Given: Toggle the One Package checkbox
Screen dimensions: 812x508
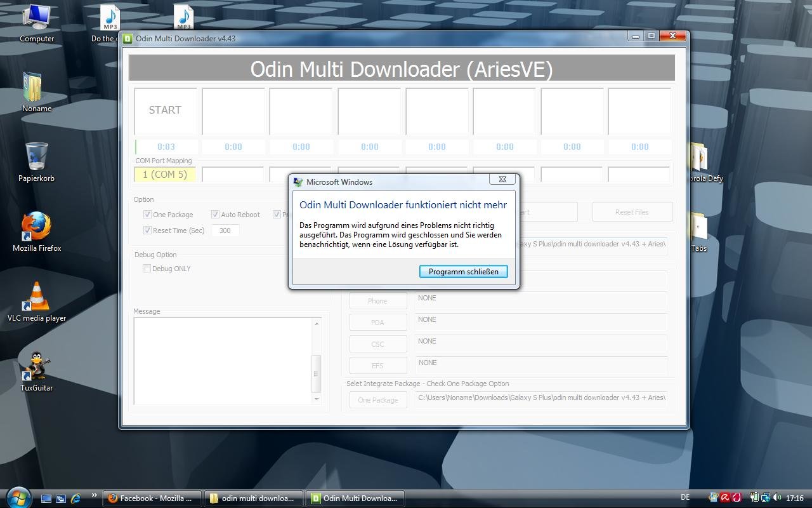Looking at the screenshot, I should 147,215.
